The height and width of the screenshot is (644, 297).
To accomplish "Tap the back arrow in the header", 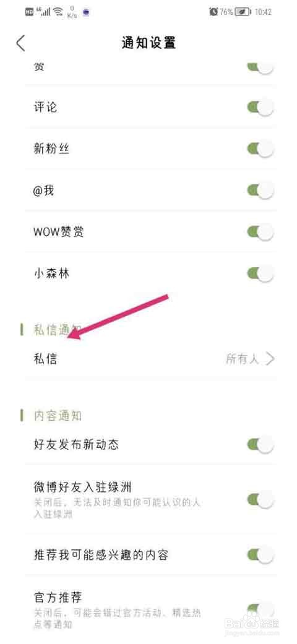I will [x=20, y=43].
